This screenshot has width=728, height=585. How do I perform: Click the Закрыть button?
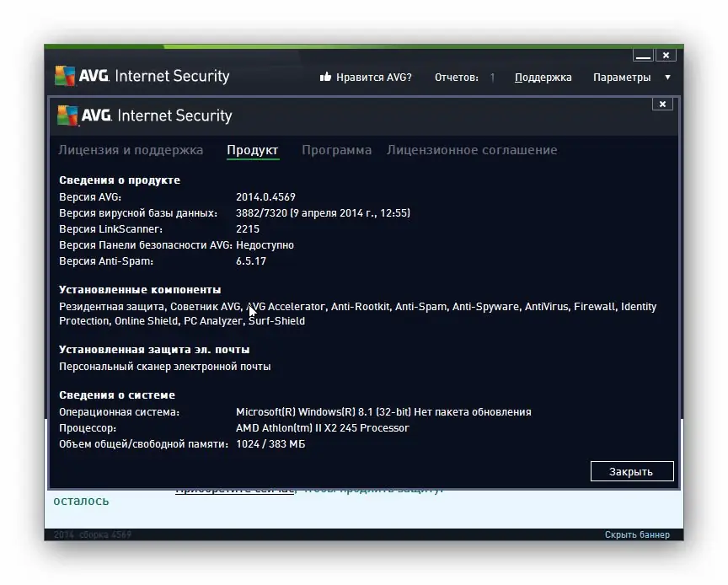[632, 471]
